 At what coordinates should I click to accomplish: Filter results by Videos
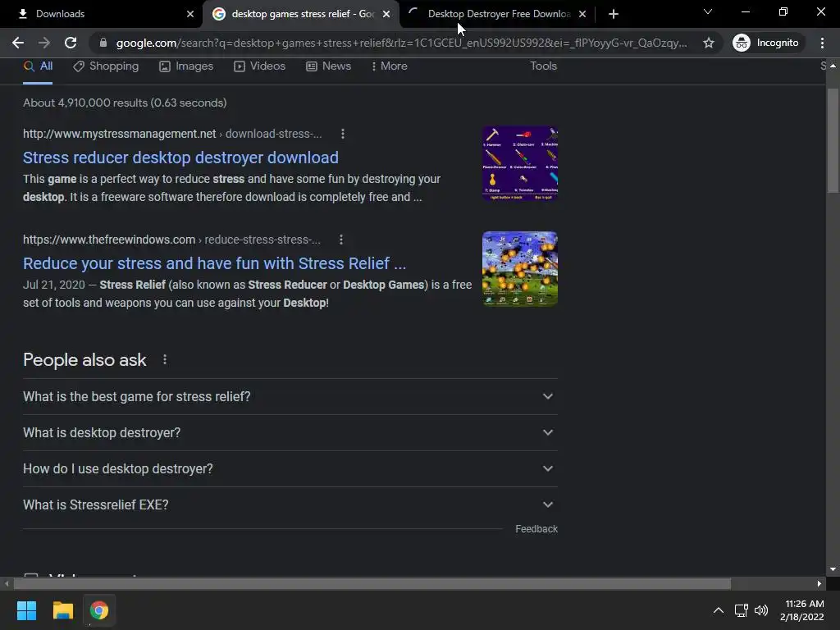[x=260, y=66]
